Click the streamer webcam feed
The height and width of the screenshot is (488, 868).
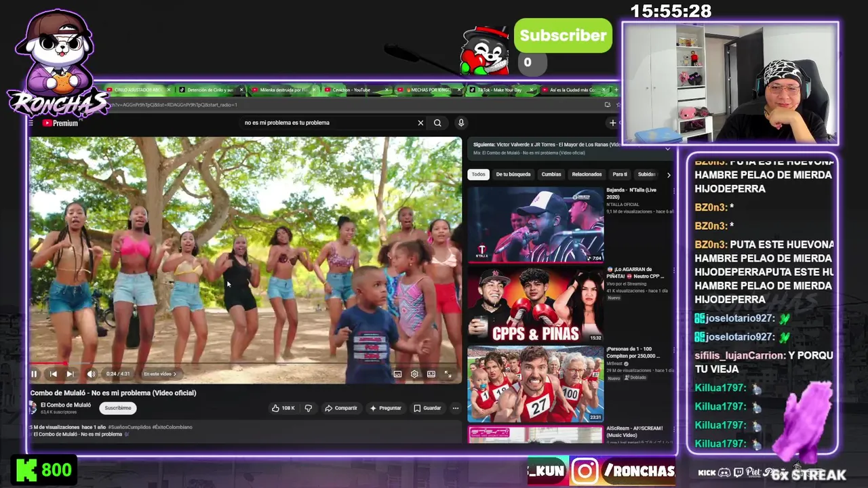[730, 83]
